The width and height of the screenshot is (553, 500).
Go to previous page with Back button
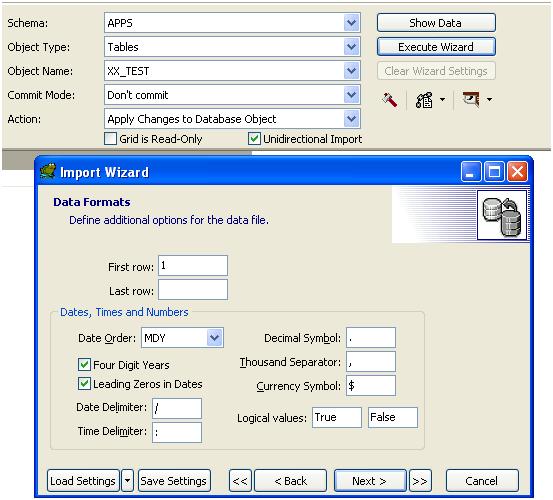tap(290, 481)
